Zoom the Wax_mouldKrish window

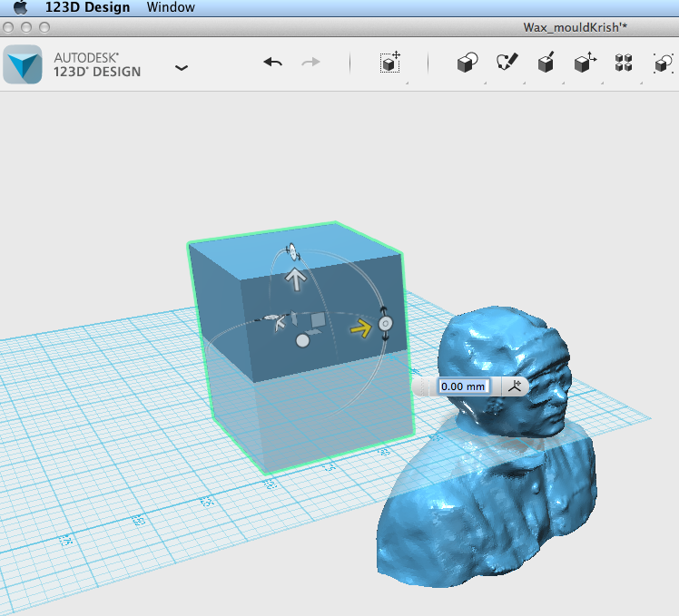pyautogui.click(x=44, y=28)
